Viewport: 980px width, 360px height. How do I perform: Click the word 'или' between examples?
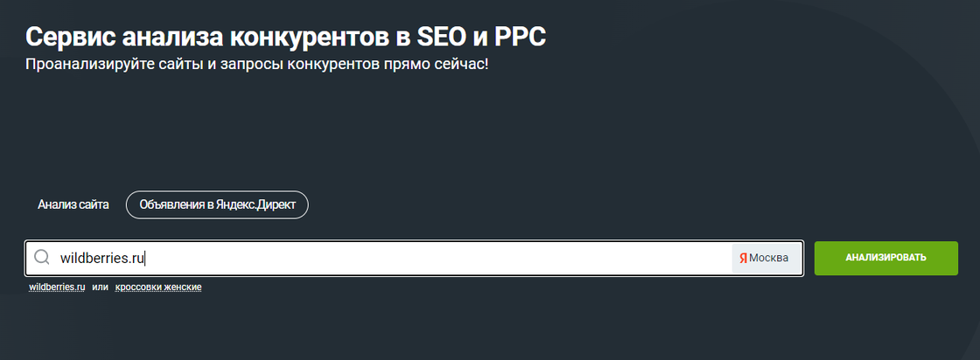tap(100, 287)
